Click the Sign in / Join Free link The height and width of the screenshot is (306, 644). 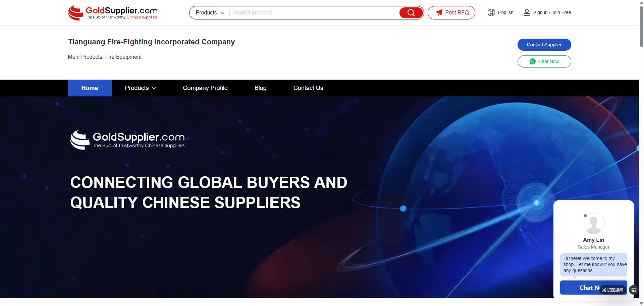552,12
